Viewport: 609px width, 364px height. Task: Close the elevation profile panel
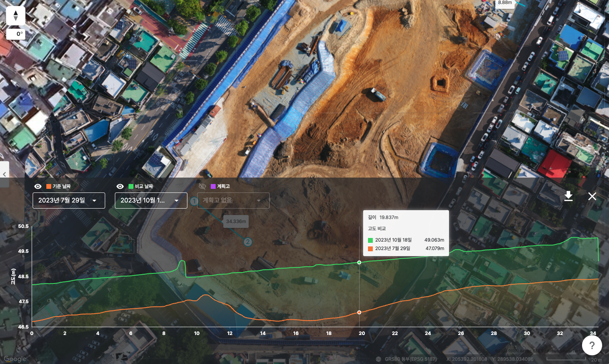coord(592,196)
